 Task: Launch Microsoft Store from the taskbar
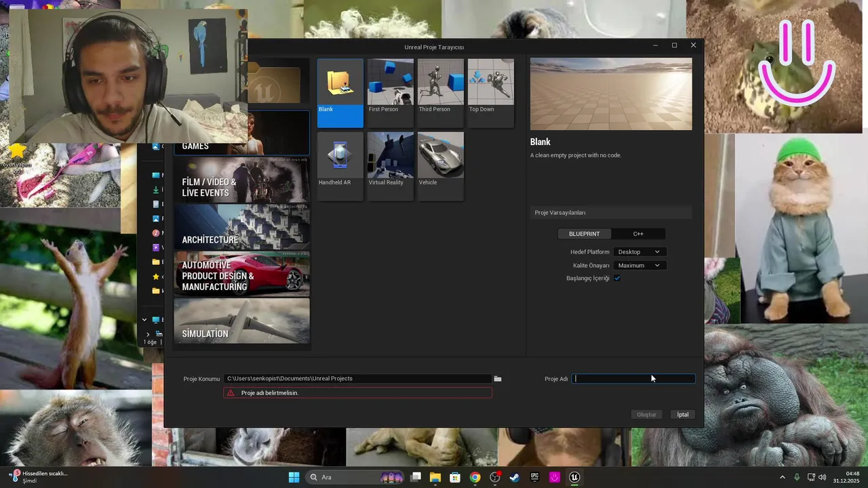(455, 477)
